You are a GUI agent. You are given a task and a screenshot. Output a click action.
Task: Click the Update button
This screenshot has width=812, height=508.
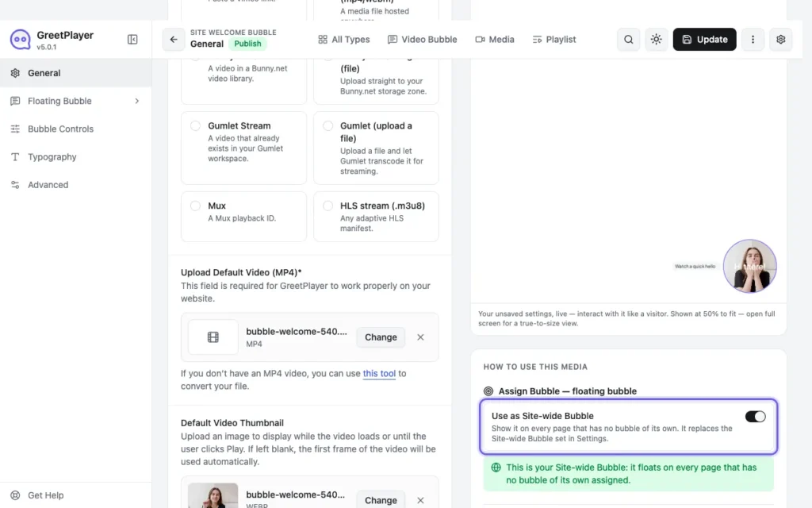704,40
